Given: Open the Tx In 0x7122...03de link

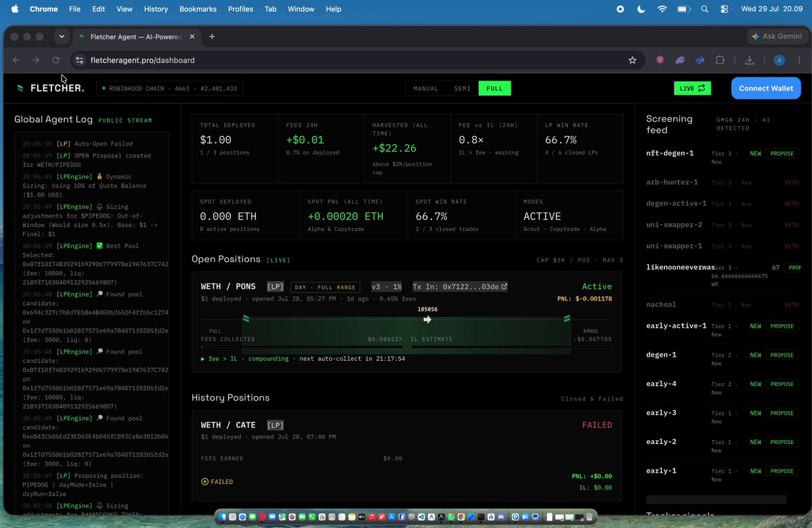Looking at the screenshot, I should [460, 287].
